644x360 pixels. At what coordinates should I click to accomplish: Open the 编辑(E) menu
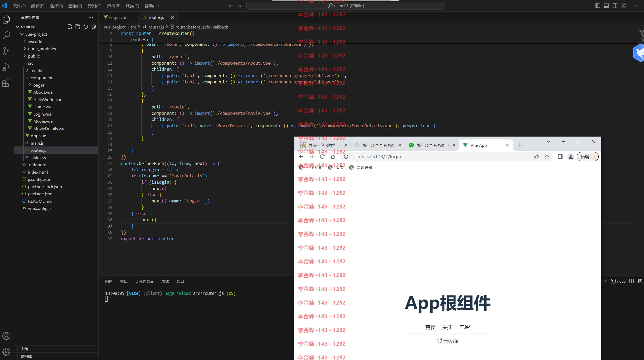tap(38, 6)
